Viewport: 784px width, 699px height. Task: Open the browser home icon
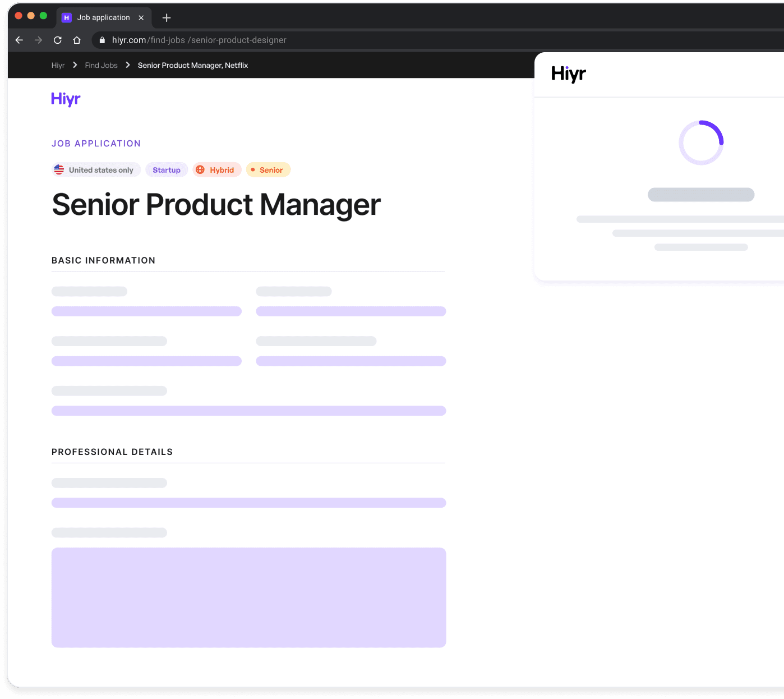(x=77, y=40)
